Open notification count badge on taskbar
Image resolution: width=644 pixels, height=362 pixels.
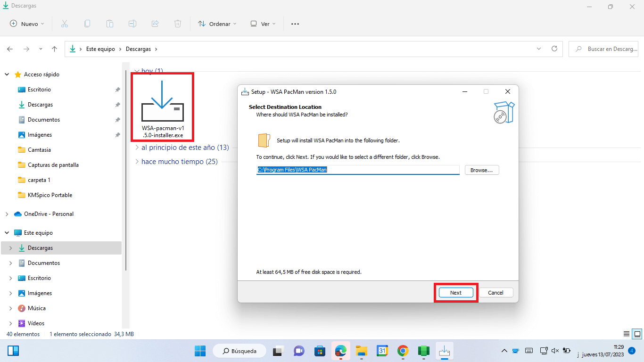(632, 351)
